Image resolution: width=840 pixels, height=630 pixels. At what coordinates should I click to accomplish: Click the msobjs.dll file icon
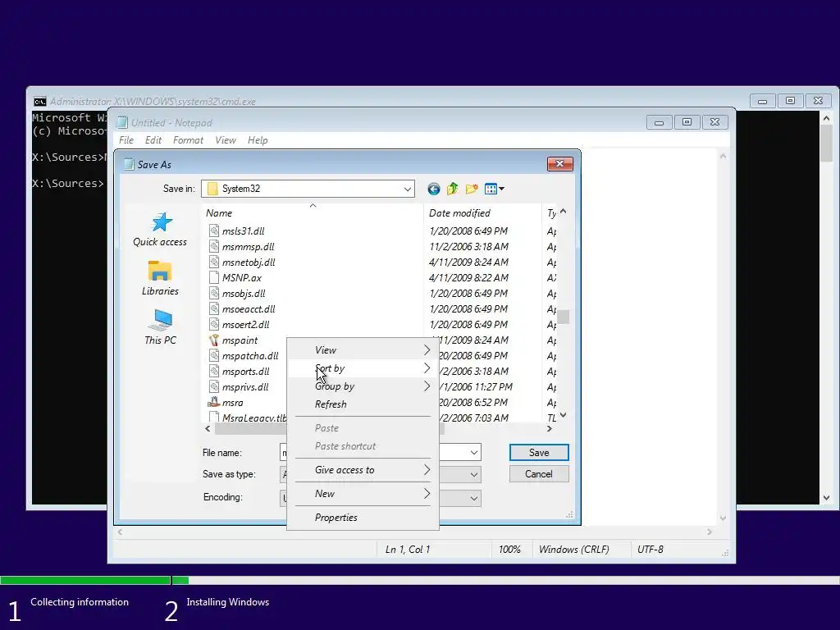coord(214,293)
